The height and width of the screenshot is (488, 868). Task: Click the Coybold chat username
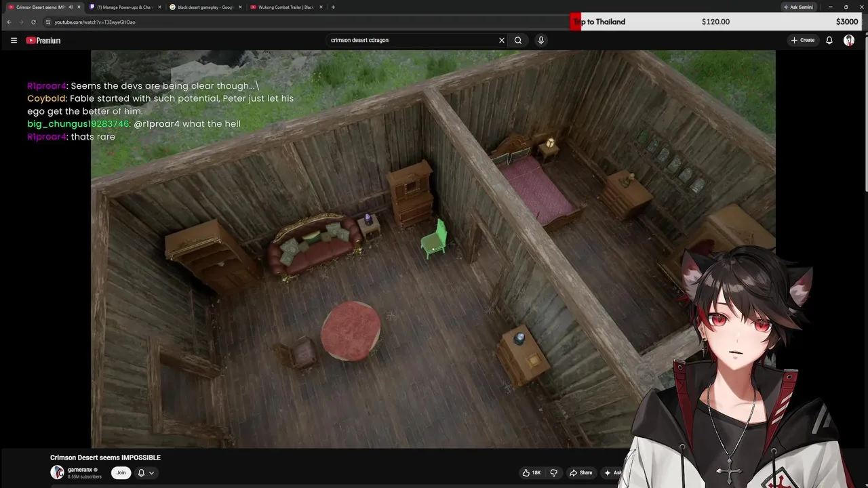[x=46, y=99]
